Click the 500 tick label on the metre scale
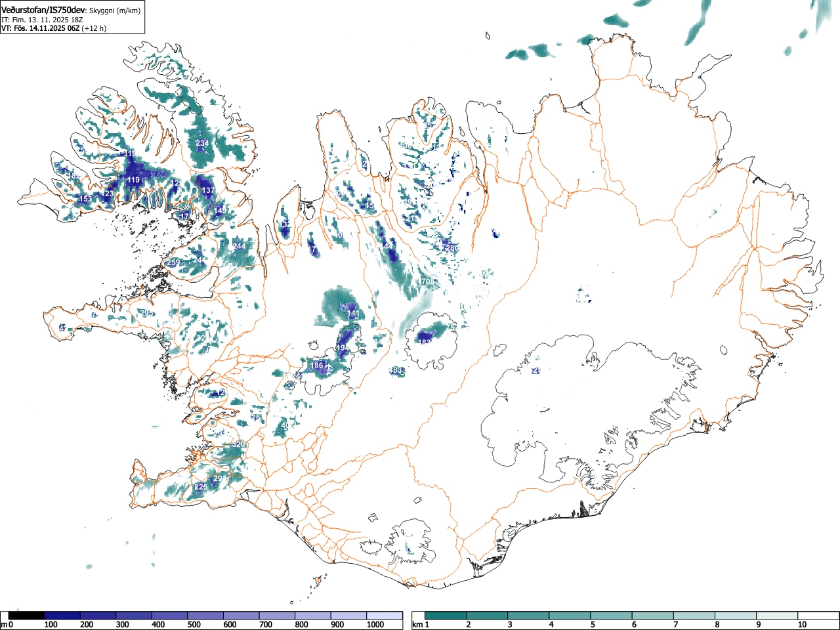 click(194, 625)
